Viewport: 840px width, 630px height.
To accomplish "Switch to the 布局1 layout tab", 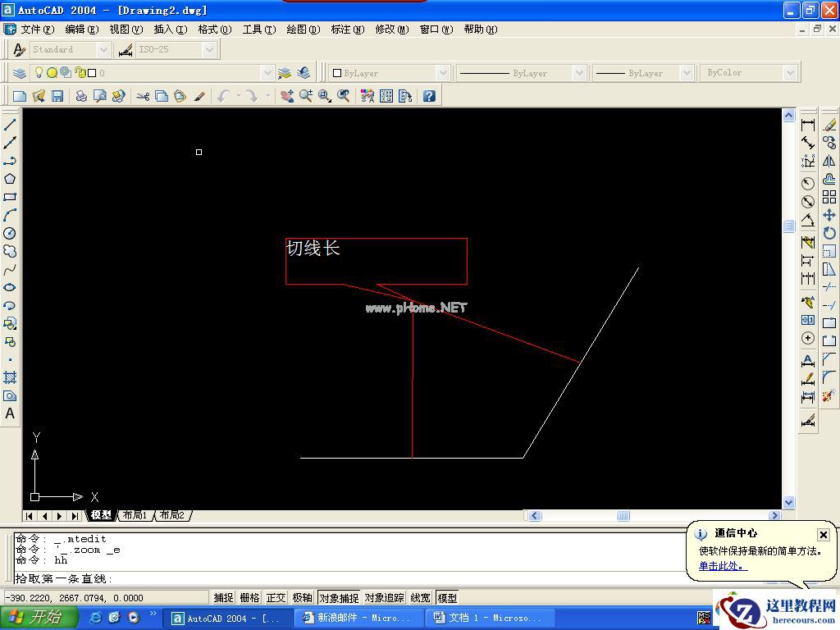I will click(x=135, y=515).
